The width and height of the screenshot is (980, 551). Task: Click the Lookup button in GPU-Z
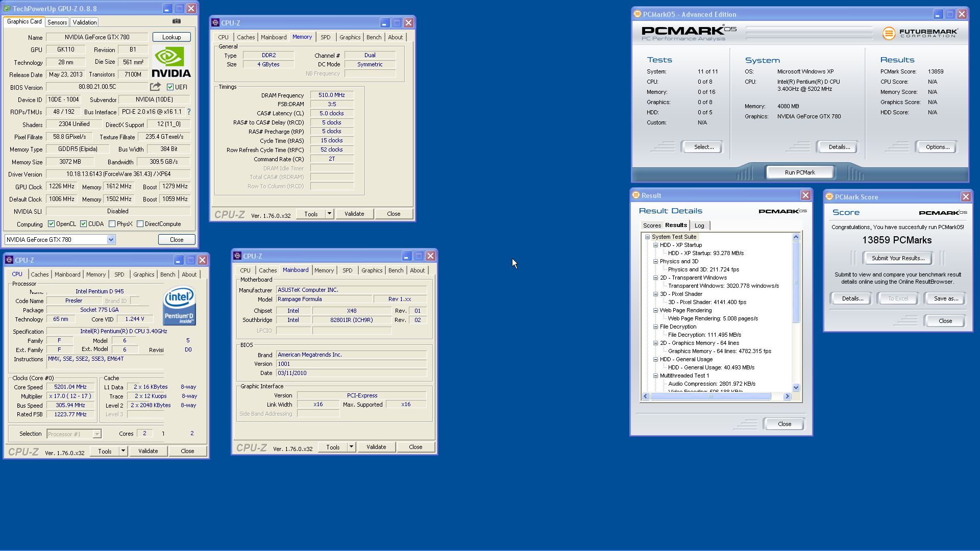[171, 37]
